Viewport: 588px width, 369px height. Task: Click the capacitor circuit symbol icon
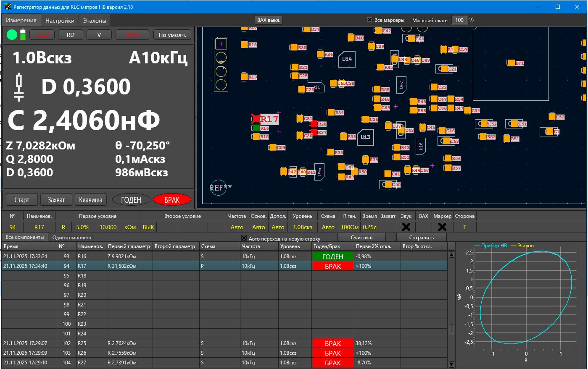tap(19, 87)
